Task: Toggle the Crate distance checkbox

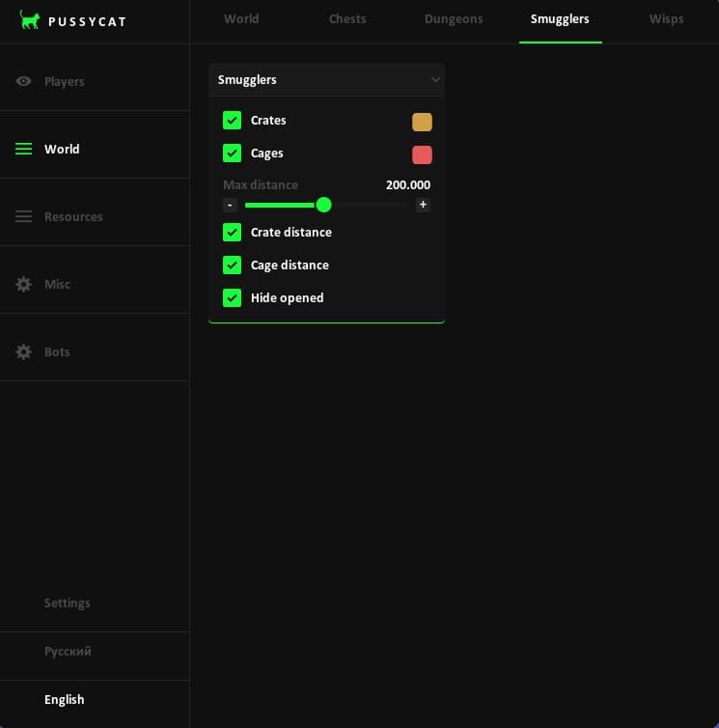Action: tap(232, 232)
